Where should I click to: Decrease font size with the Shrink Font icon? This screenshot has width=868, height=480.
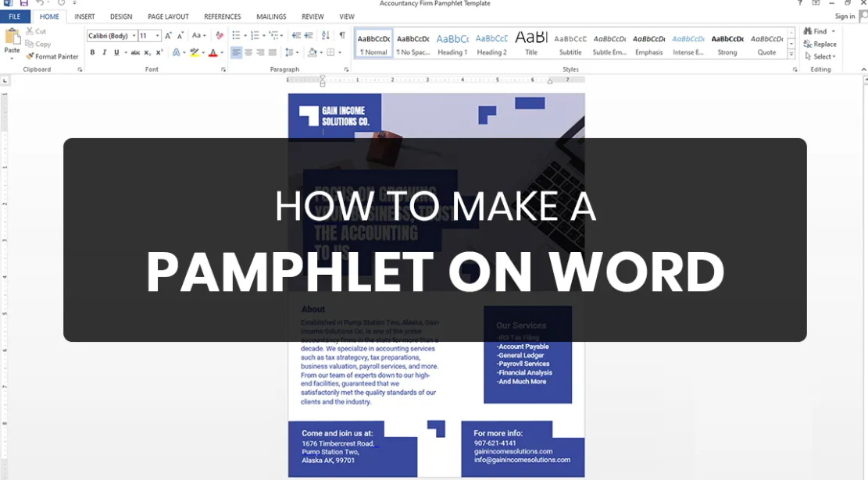[180, 36]
